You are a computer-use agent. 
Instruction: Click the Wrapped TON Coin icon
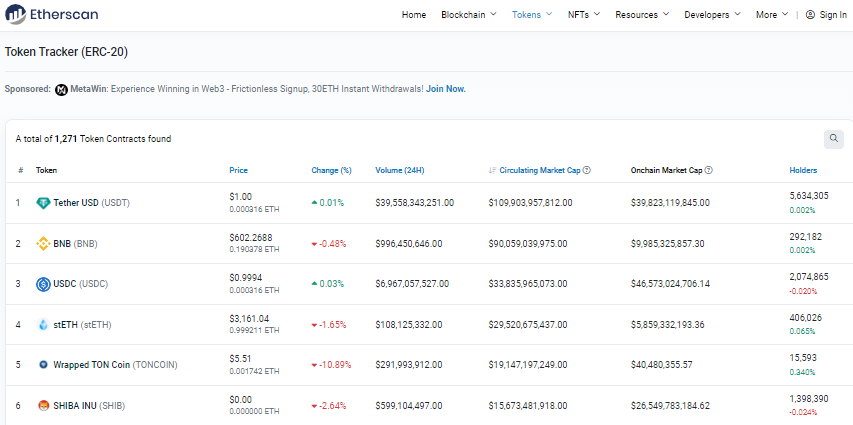click(x=43, y=365)
